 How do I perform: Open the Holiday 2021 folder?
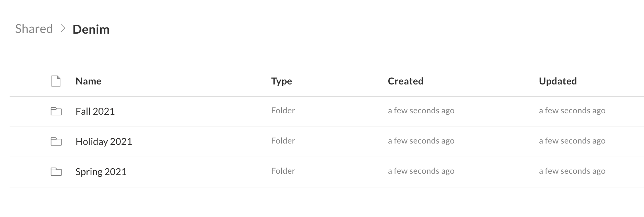point(104,141)
